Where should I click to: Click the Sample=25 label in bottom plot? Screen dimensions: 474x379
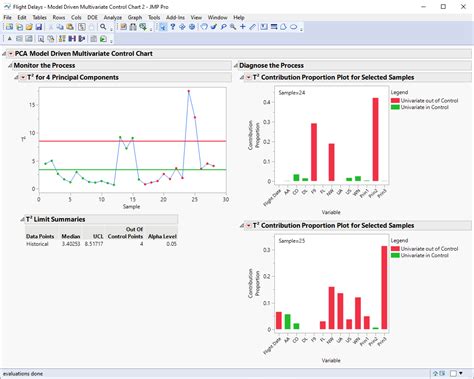pos(292,241)
